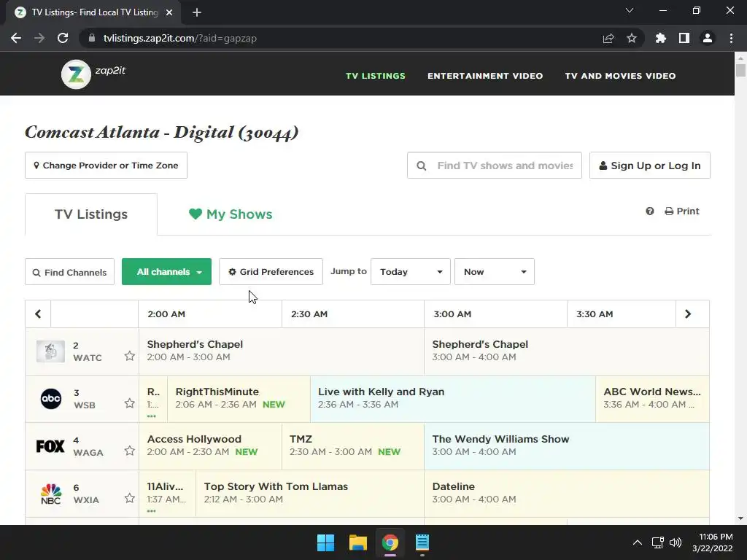
Task: Favorite channel 6 WXIA with star
Action: pyautogui.click(x=129, y=498)
